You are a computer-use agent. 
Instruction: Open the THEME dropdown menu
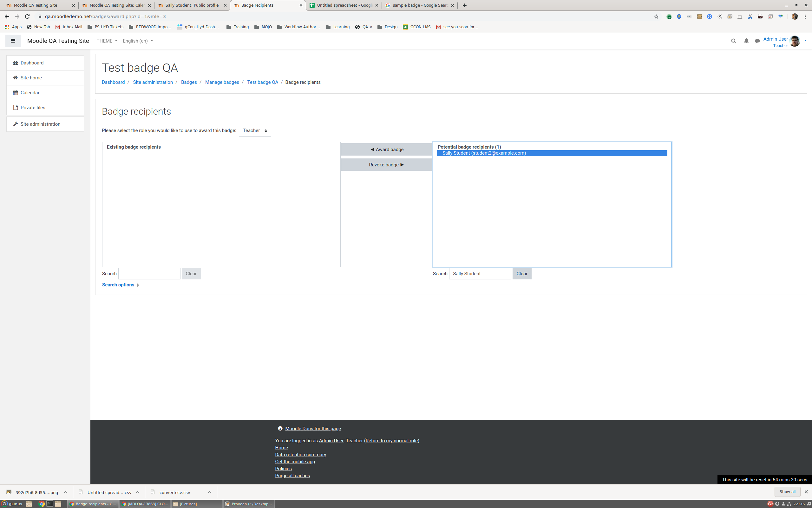click(x=107, y=41)
